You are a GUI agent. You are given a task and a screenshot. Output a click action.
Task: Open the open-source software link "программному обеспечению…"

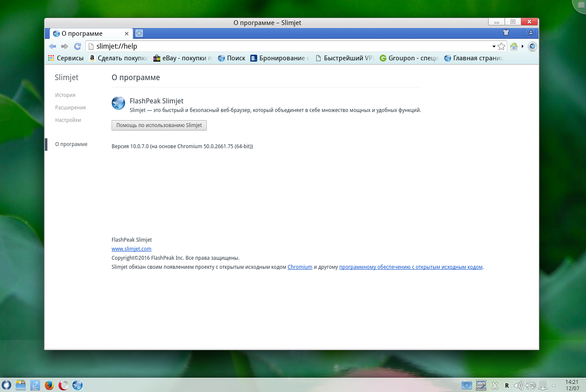tap(411, 267)
